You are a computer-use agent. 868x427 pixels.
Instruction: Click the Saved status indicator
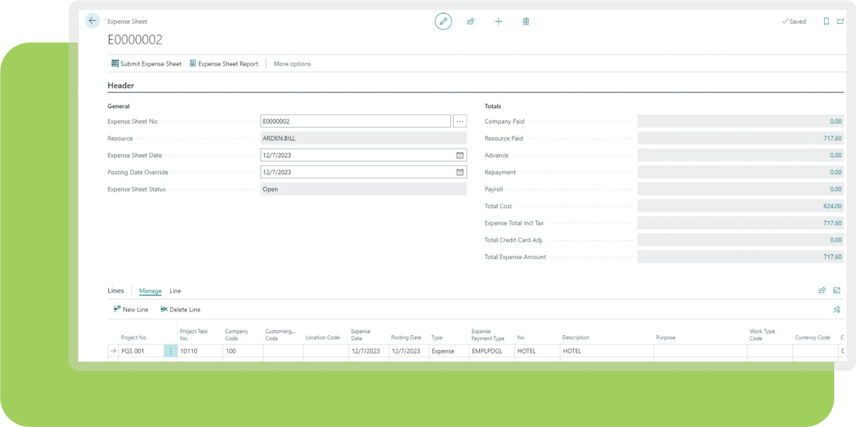[794, 22]
